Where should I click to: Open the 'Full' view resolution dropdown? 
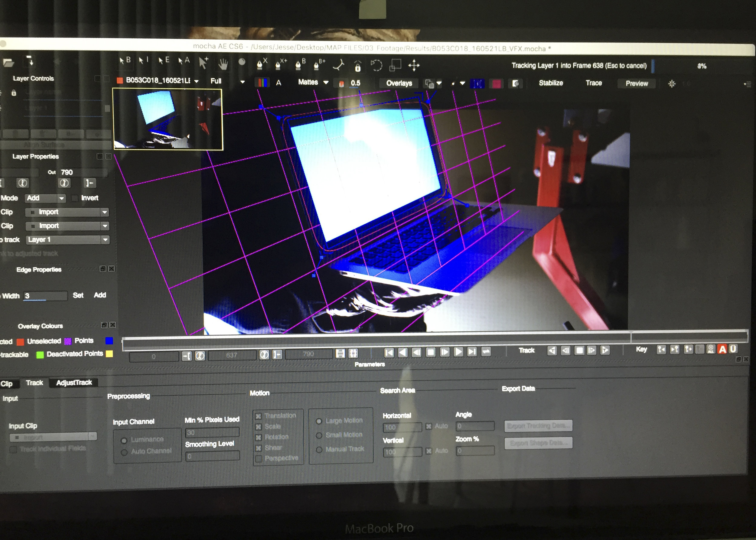[243, 81]
